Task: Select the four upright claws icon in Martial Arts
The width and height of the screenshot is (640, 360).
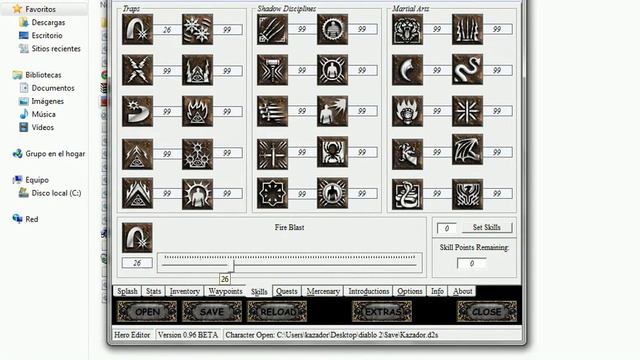Action: pos(467,29)
